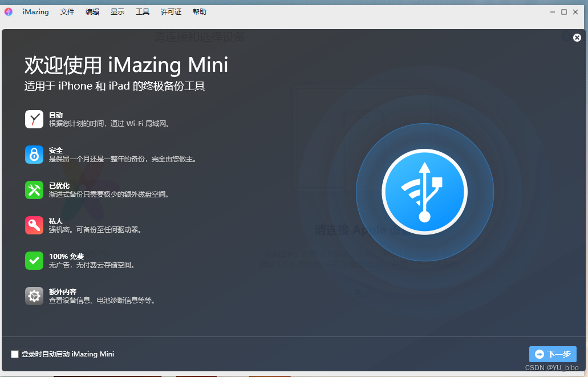The width and height of the screenshot is (588, 377).
Task: Click the green checkmark icon beside 100% 免费
Action: point(34,261)
